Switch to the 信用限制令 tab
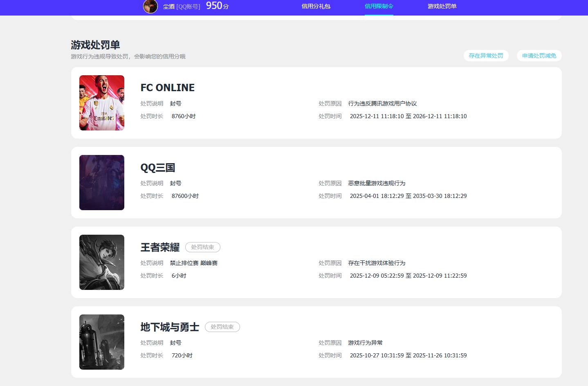 click(379, 6)
